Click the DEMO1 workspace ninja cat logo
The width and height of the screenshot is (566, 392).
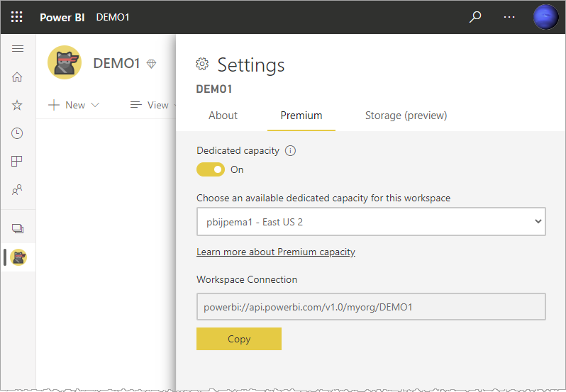click(x=65, y=62)
